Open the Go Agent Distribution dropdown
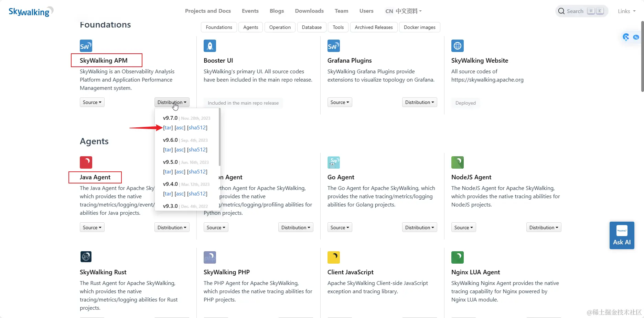The height and width of the screenshot is (318, 644). tap(420, 227)
